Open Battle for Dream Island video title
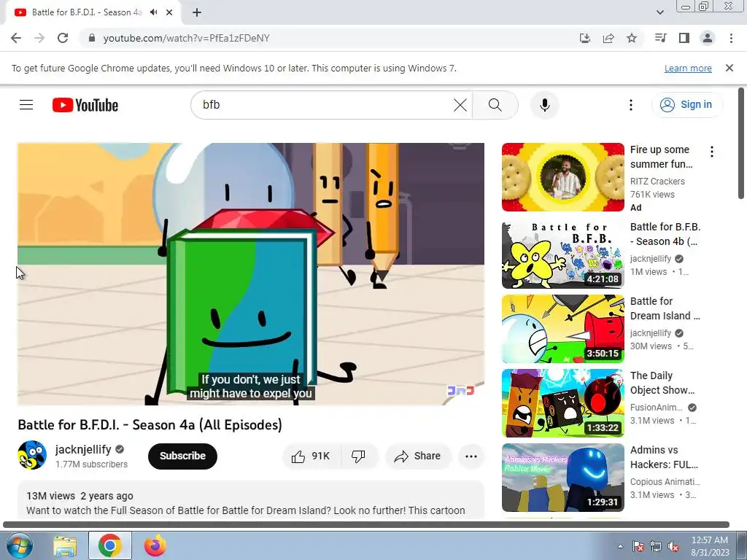This screenshot has height=560, width=747. [x=665, y=308]
